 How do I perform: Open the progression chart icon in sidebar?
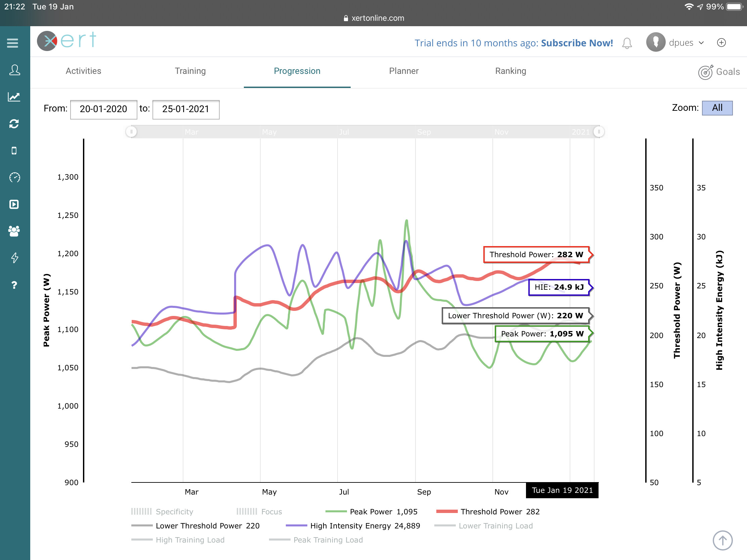point(14,97)
